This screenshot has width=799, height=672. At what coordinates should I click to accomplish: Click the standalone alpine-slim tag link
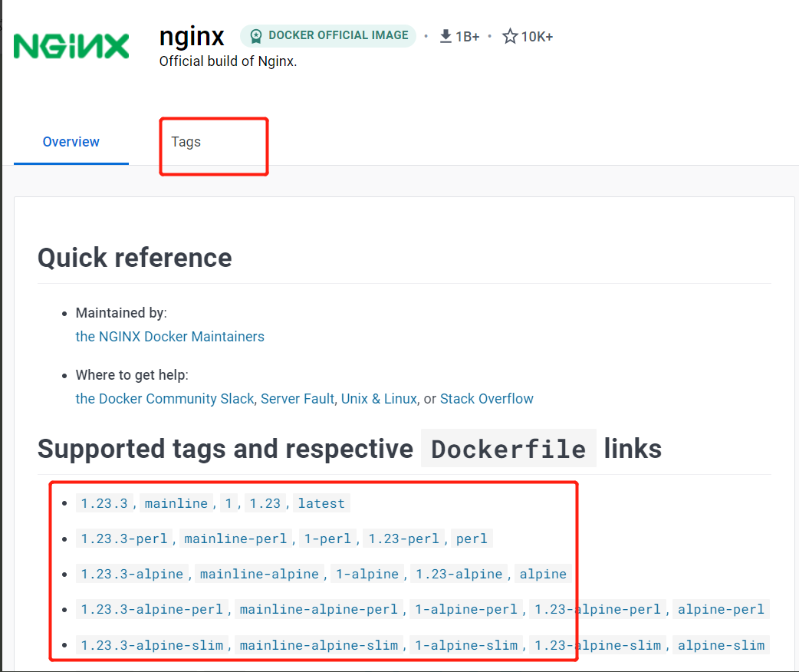point(721,645)
